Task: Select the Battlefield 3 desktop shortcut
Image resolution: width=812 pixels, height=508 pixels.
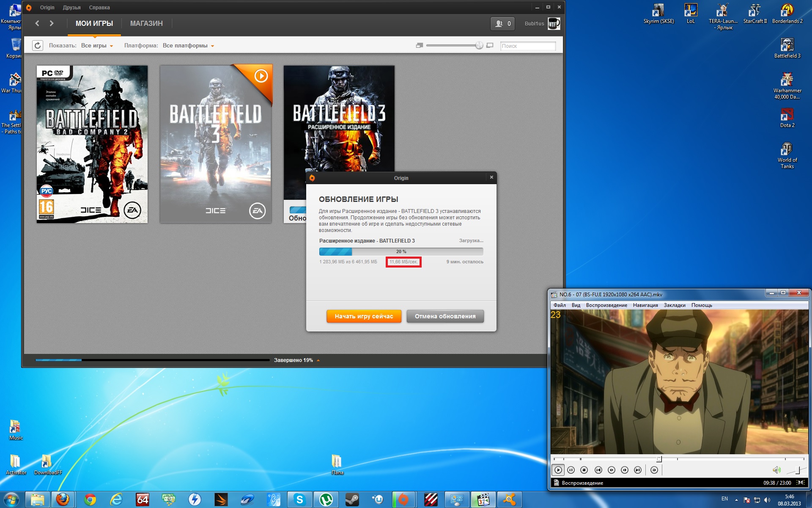Action: click(787, 49)
